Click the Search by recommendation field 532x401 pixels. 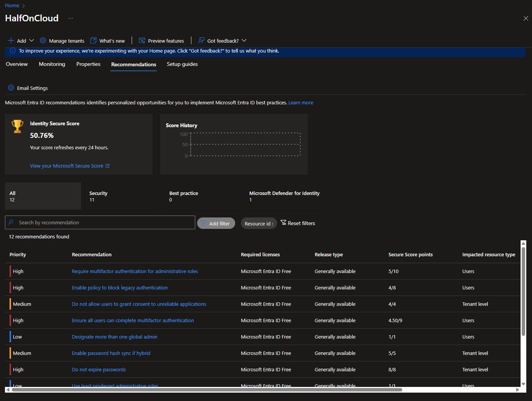point(103,223)
